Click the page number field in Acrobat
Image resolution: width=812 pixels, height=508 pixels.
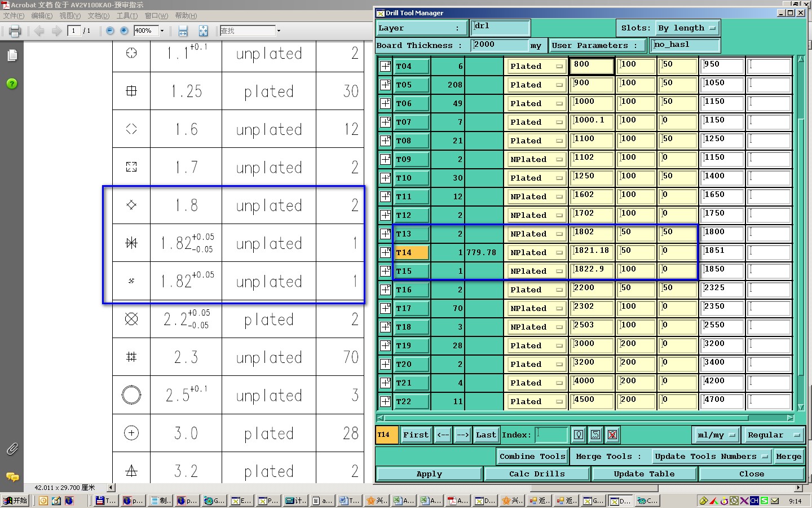pyautogui.click(x=74, y=31)
